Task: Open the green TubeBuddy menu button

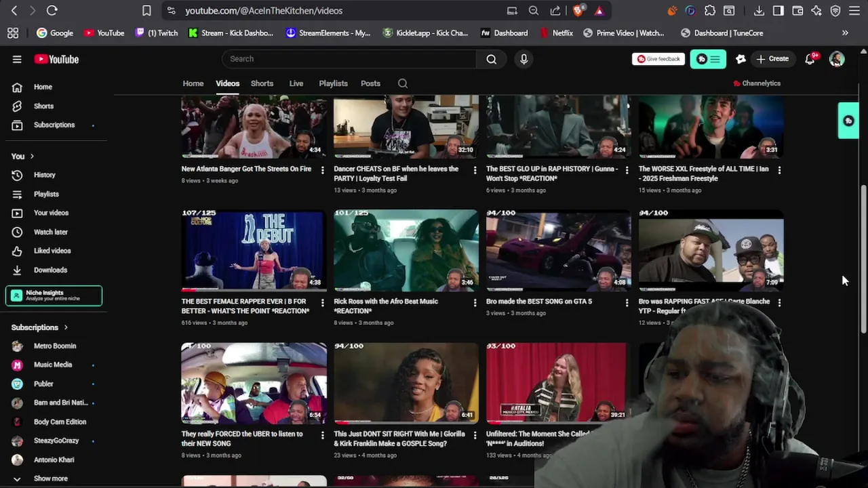Action: click(x=708, y=59)
